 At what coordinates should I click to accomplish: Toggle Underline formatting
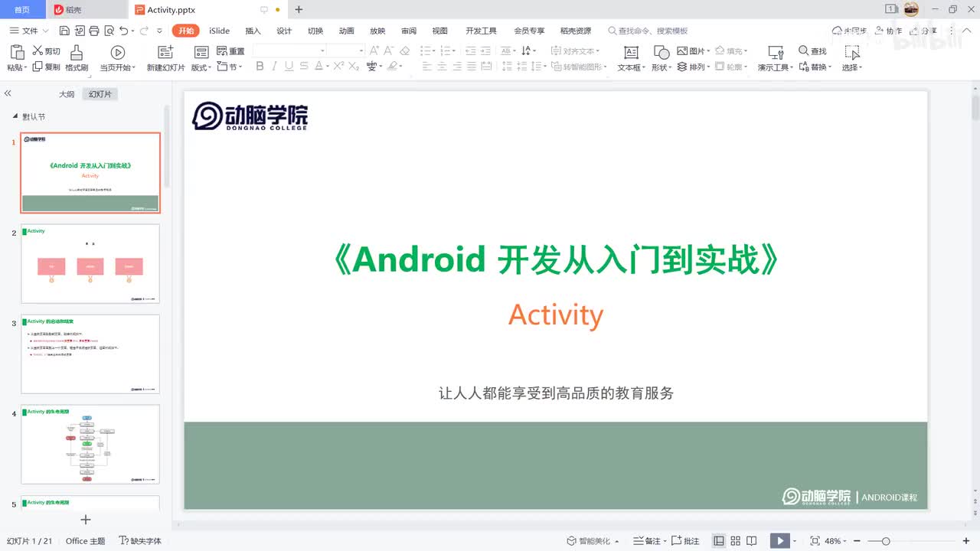(x=289, y=67)
